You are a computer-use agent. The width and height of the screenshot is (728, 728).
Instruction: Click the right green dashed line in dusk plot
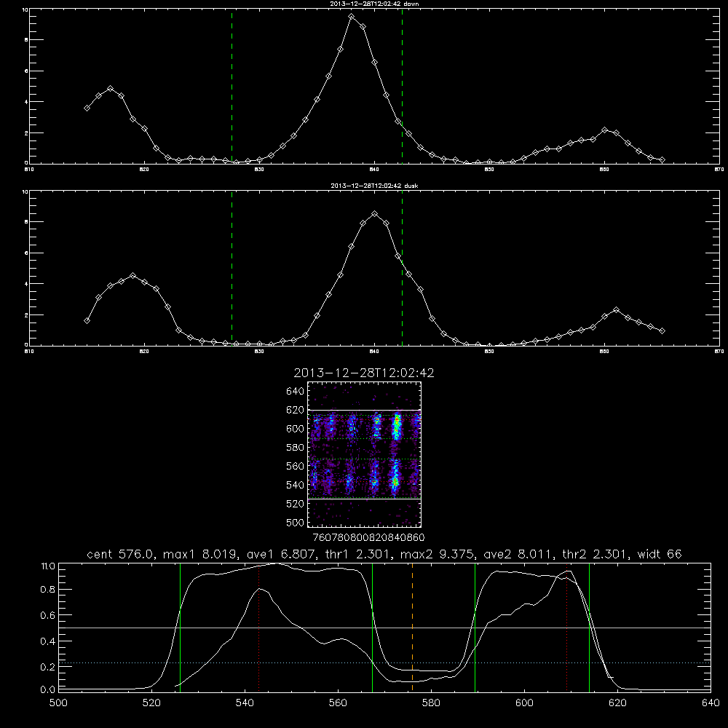pos(402,269)
